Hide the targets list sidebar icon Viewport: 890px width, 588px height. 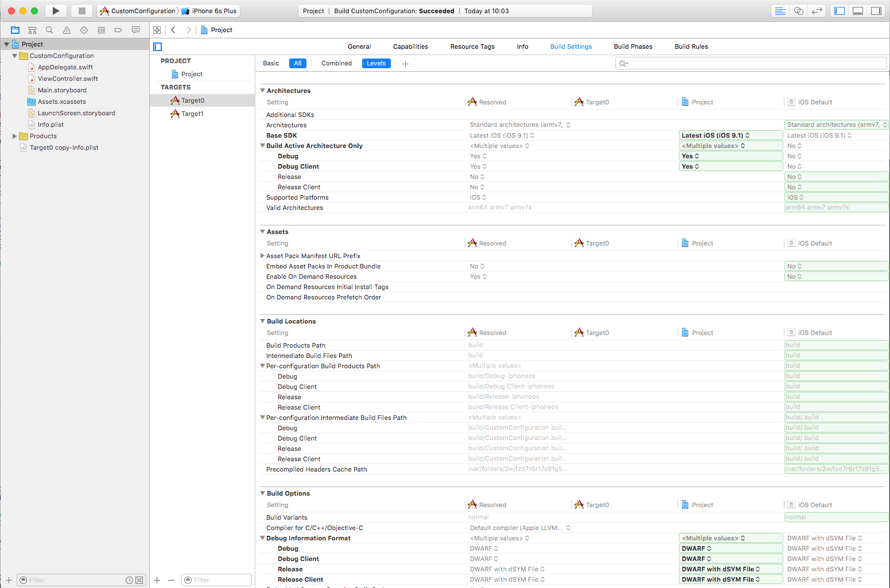click(x=158, y=46)
